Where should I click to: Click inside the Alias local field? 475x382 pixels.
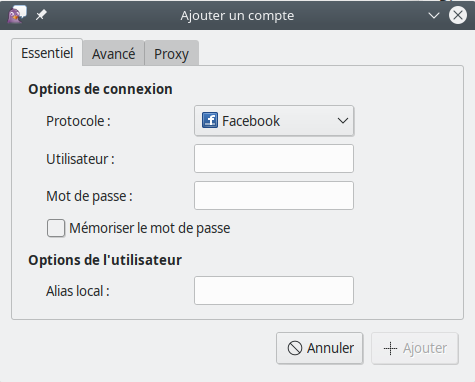(x=274, y=290)
